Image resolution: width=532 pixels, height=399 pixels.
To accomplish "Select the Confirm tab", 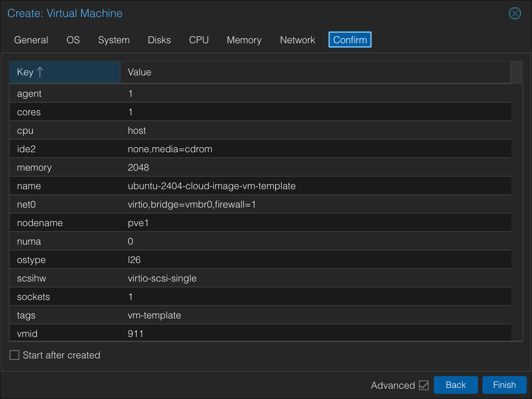I will coord(350,40).
